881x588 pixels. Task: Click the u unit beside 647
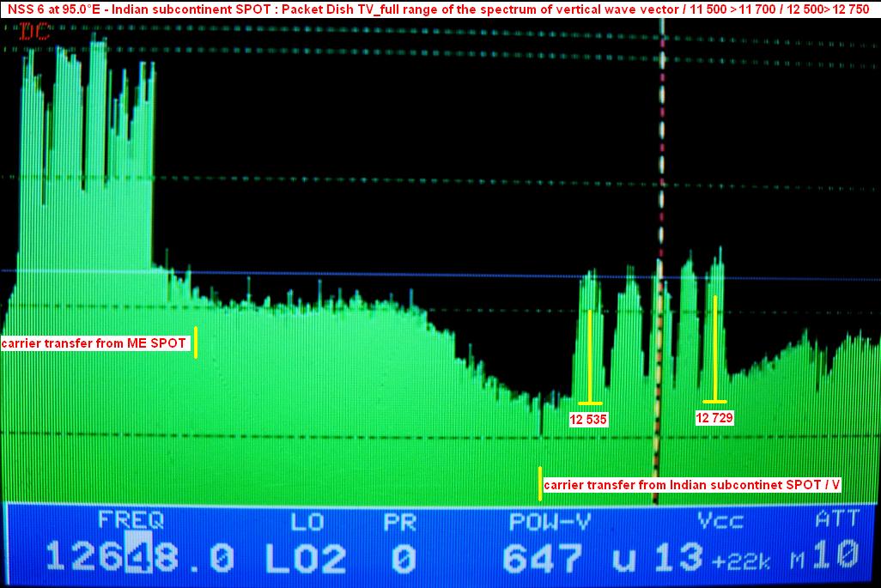pyautogui.click(x=623, y=558)
